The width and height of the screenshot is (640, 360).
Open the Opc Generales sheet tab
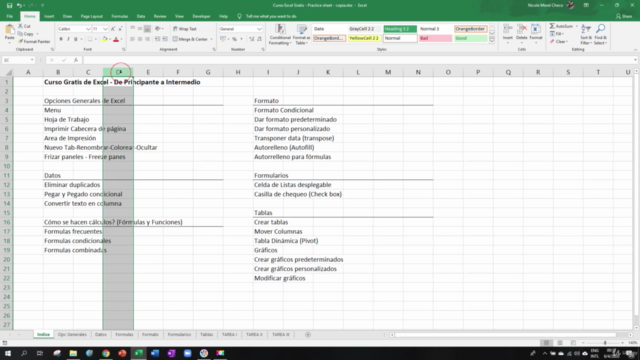tap(72, 334)
